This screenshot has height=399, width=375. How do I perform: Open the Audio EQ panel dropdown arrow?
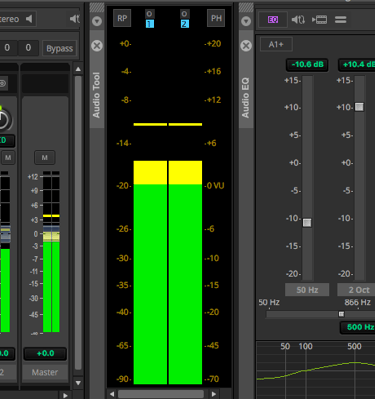point(246,21)
